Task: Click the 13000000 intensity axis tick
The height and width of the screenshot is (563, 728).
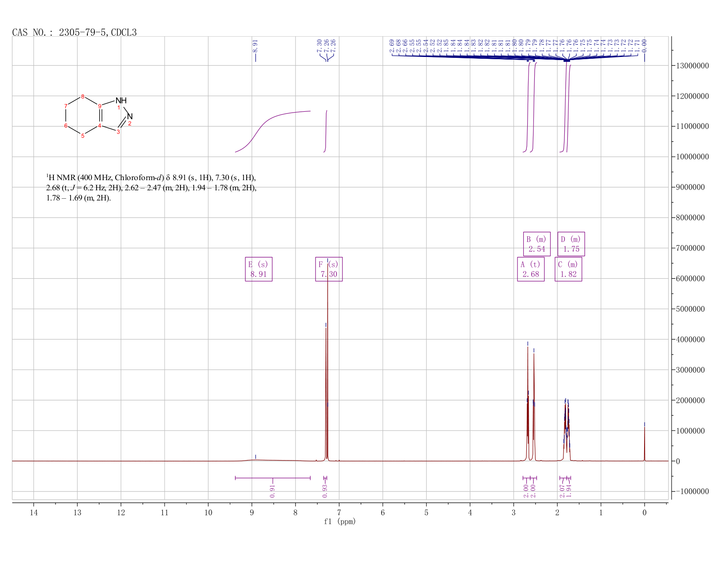Action: (x=691, y=66)
